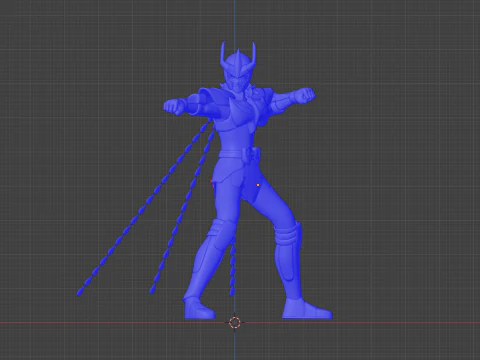Image resolution: width=480 pixels, height=360 pixels.
Task: Click the belt buckle pouch on the waist
Action: tap(250, 155)
